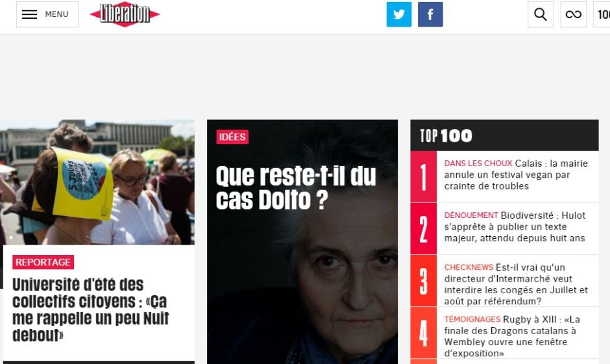Click the infinity loop icon
This screenshot has width=610, height=364.
pyautogui.click(x=573, y=14)
